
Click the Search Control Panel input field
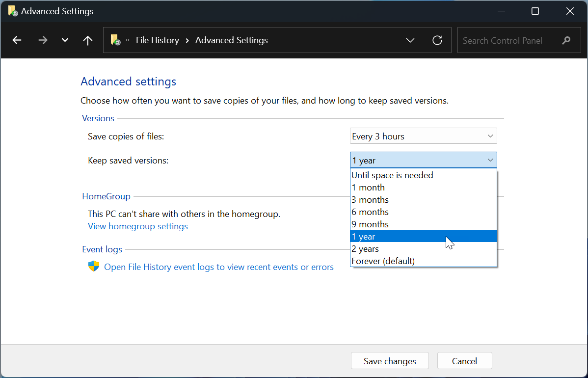[x=506, y=40]
